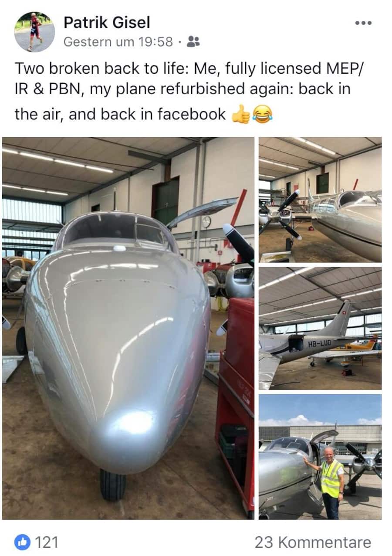Image resolution: width=392 pixels, height=556 pixels.
Task: Open the large silver nose plane photo
Action: coord(128,328)
